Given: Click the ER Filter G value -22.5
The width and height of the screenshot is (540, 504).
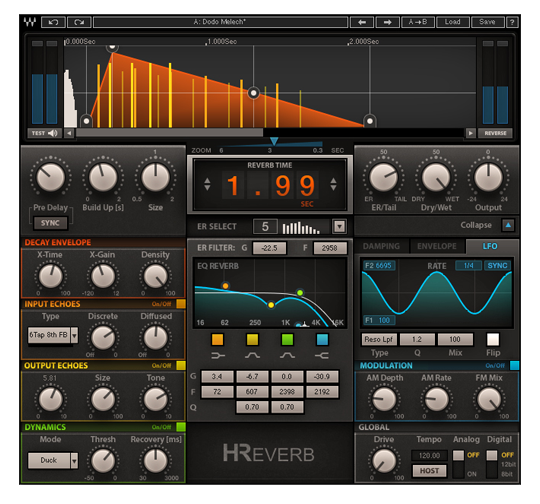Looking at the screenshot, I should (x=269, y=248).
